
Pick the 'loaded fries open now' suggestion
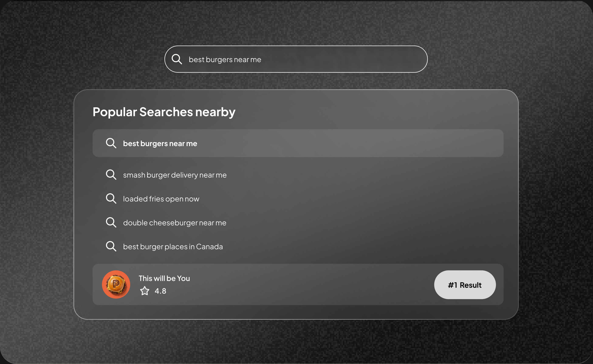pyautogui.click(x=161, y=199)
